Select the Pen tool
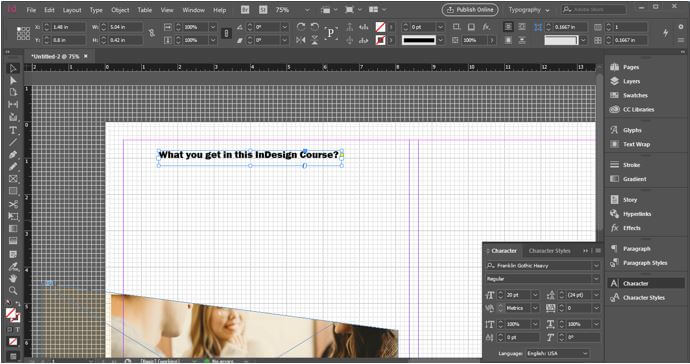690x364 pixels. coord(13,154)
